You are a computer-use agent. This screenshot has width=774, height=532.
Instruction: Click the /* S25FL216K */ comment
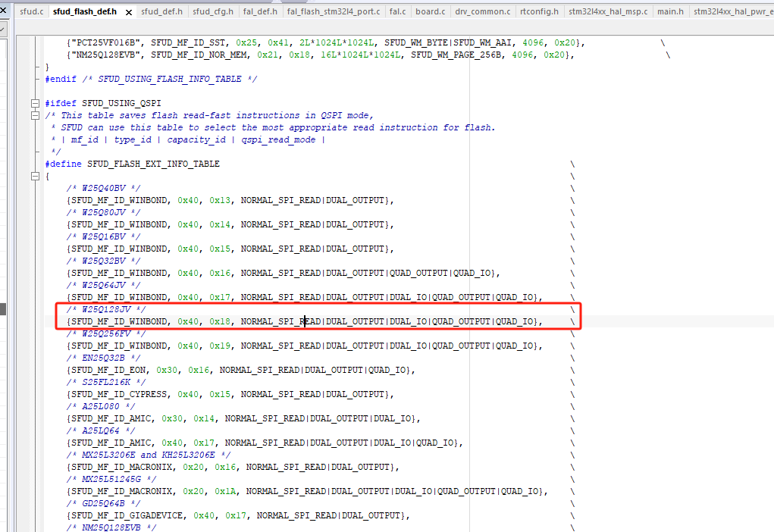106,382
